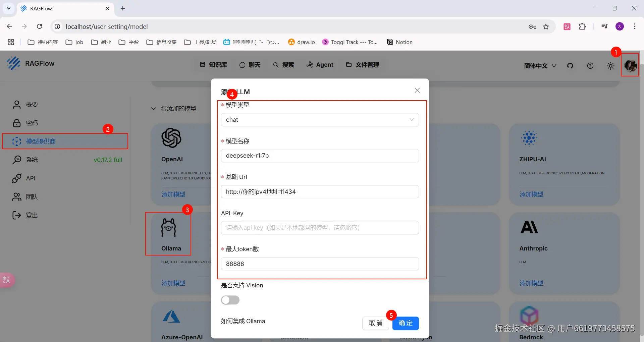
Task: Open the Agent tab
Action: pos(320,65)
